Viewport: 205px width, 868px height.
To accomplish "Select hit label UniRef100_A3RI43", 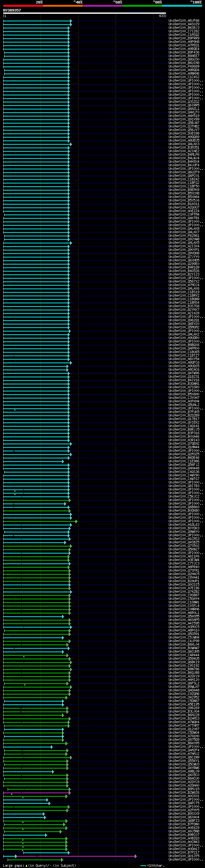I will click(x=184, y=440).
